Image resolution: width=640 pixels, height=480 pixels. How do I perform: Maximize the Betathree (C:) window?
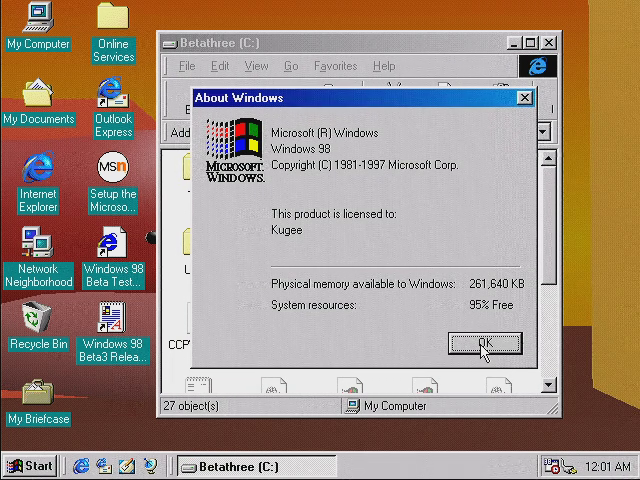[x=531, y=43]
